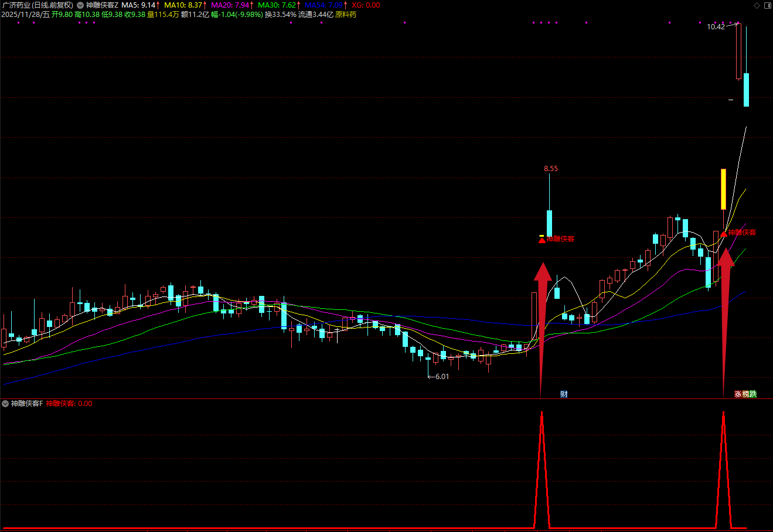The width and height of the screenshot is (773, 532).
Task: Toggle the side panel layout icon
Action: coord(767,5)
